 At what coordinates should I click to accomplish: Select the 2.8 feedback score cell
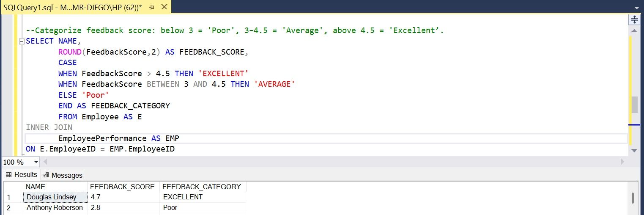point(123,208)
